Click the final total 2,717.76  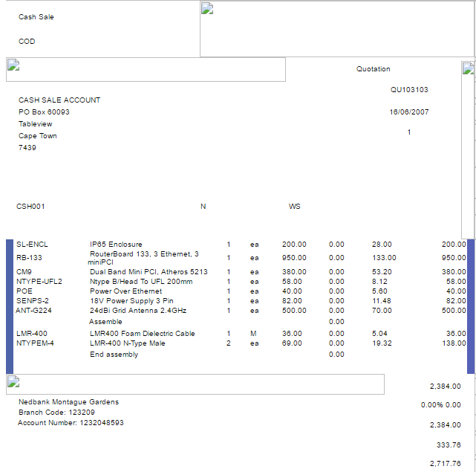pyautogui.click(x=446, y=464)
